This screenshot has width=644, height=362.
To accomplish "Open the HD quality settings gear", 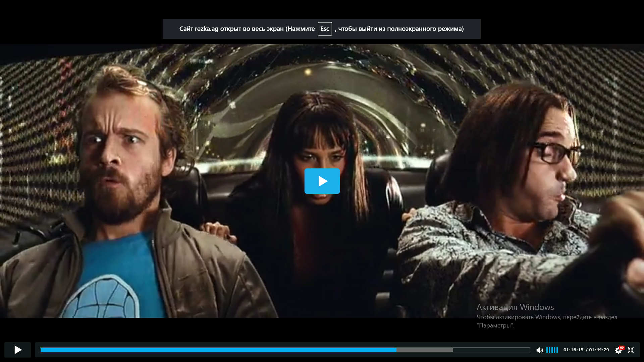I will pyautogui.click(x=619, y=350).
